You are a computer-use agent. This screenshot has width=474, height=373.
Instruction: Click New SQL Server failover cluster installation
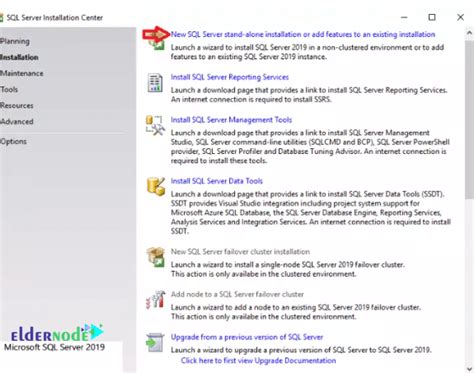pyautogui.click(x=240, y=252)
